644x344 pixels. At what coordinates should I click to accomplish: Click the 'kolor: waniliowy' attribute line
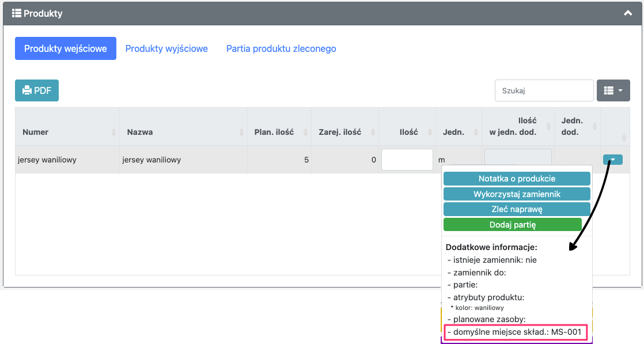pyautogui.click(x=478, y=308)
